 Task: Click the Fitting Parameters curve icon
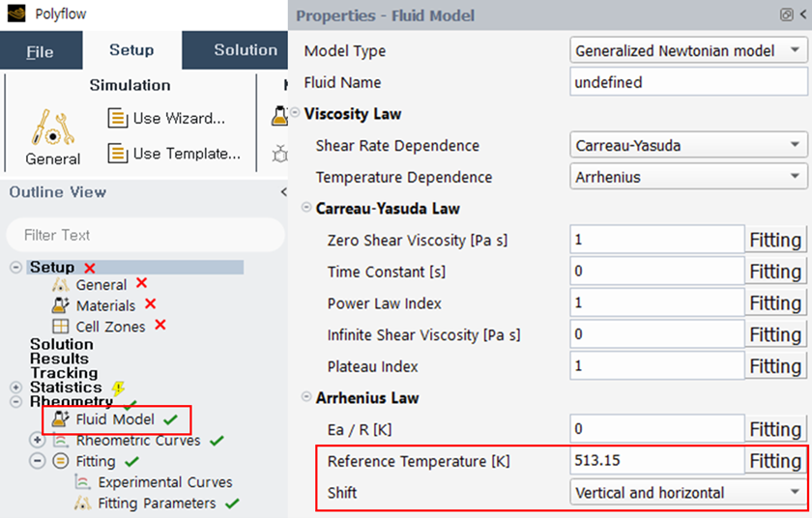pos(82,503)
